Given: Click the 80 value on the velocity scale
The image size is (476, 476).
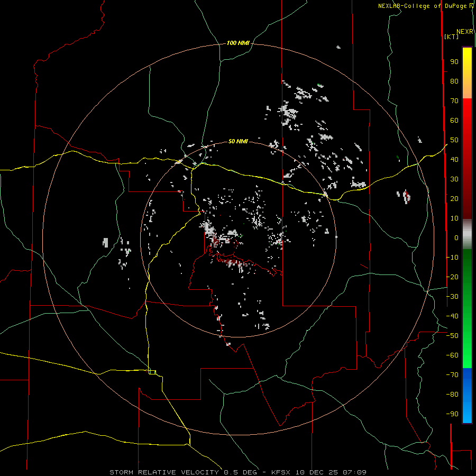Looking at the screenshot, I should pyautogui.click(x=454, y=81).
